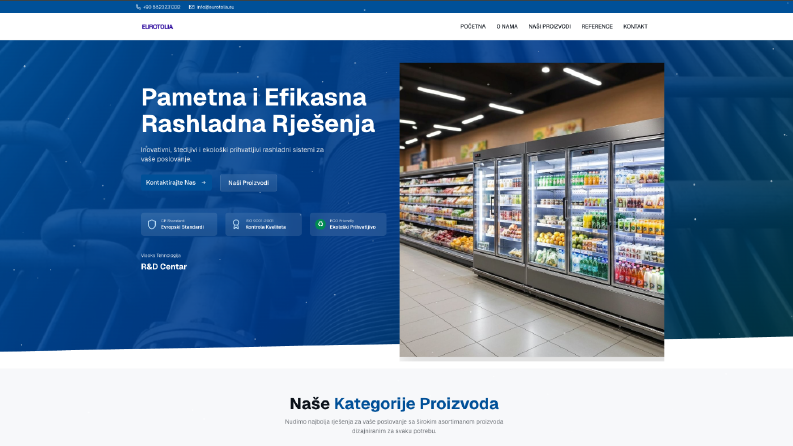The image size is (793, 446).
Task: Click the Ekološki Prihvatljivo badge label
Action: (x=353, y=227)
